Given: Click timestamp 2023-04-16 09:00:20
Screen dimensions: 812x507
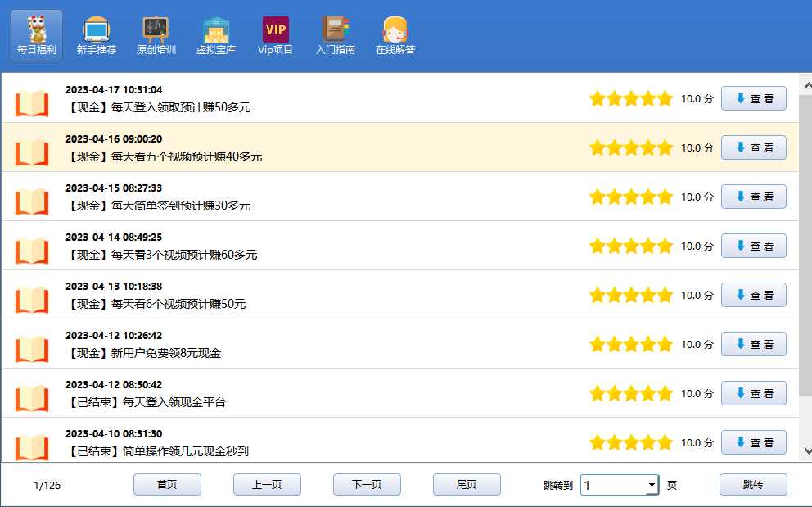Looking at the screenshot, I should click(x=114, y=139).
